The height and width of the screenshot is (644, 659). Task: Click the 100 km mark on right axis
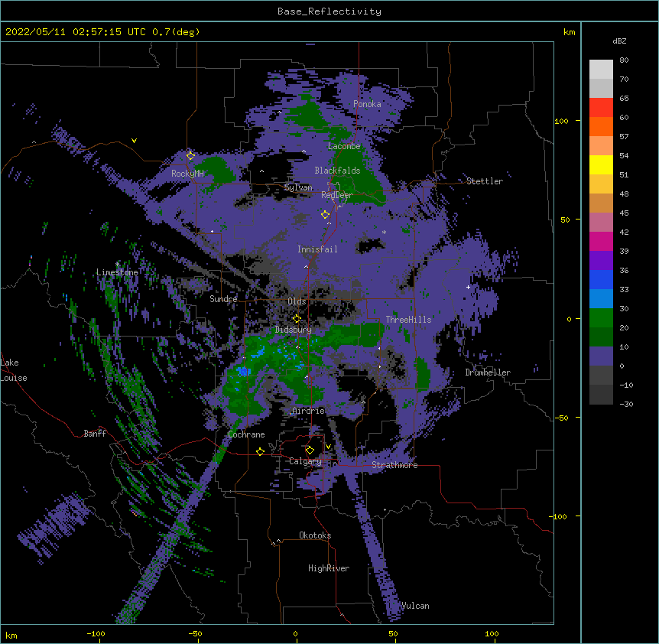[561, 122]
